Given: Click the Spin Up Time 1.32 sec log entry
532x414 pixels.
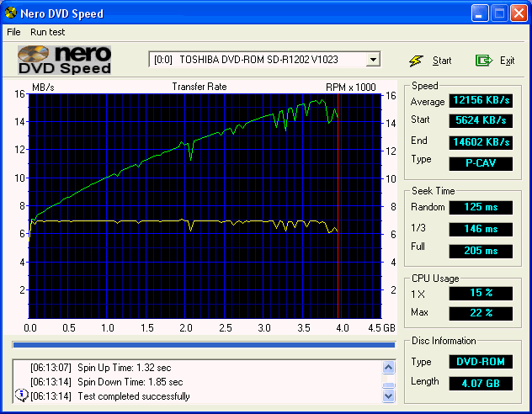Looking at the screenshot, I should pos(101,368).
